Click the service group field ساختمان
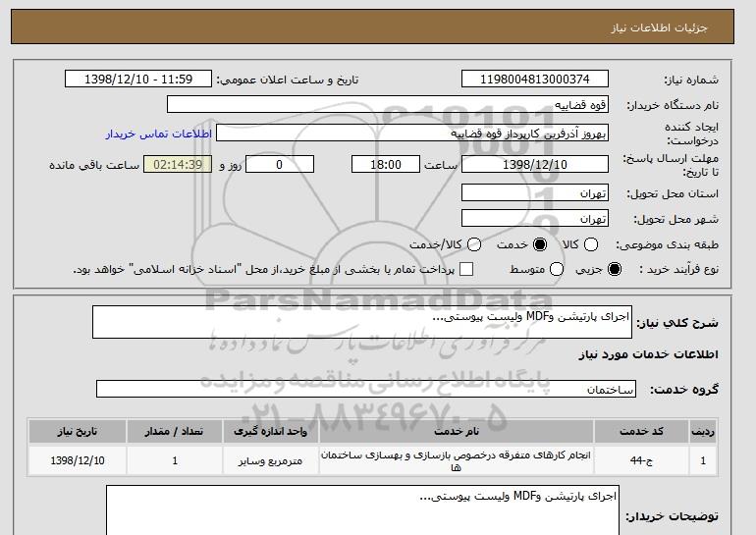This screenshot has width=756, height=535. pos(366,389)
